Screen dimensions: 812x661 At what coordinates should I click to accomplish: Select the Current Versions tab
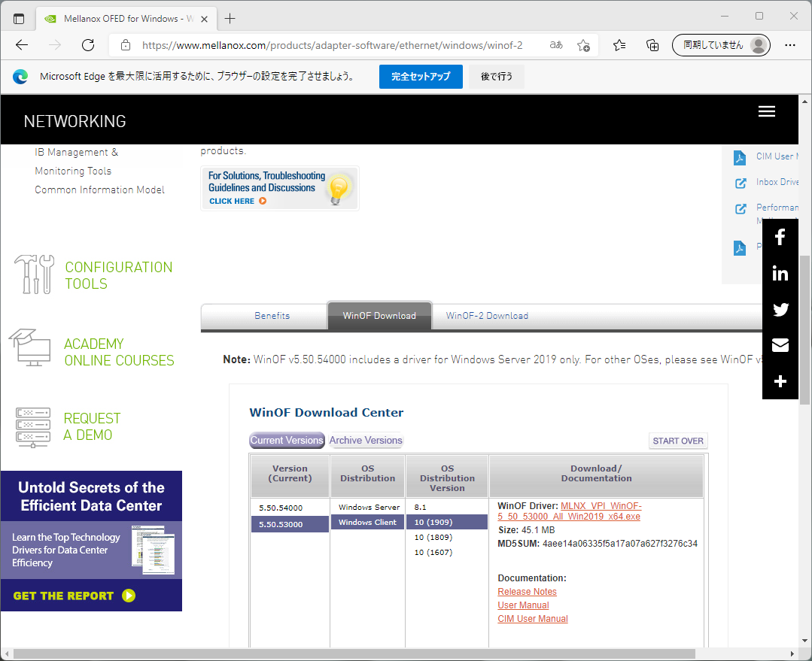[x=287, y=441]
